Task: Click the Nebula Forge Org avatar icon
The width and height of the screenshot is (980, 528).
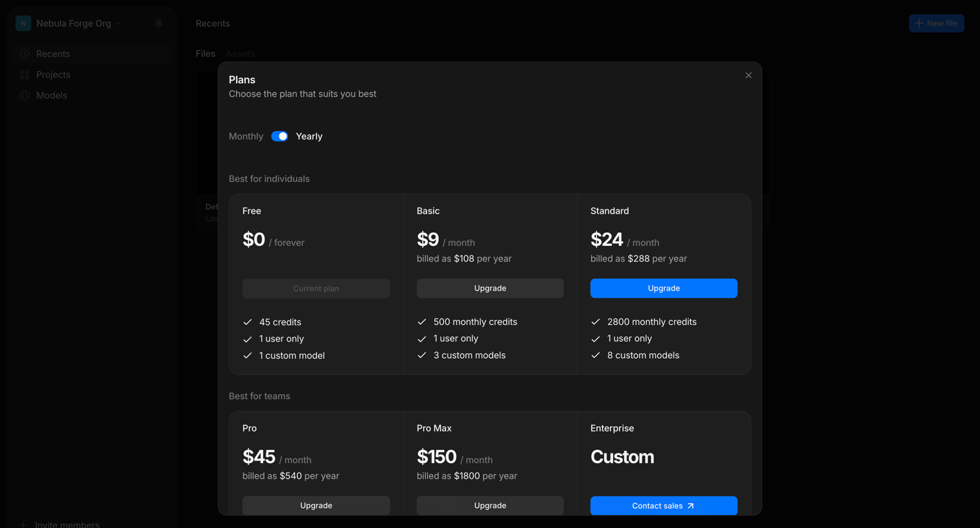Action: tap(23, 23)
